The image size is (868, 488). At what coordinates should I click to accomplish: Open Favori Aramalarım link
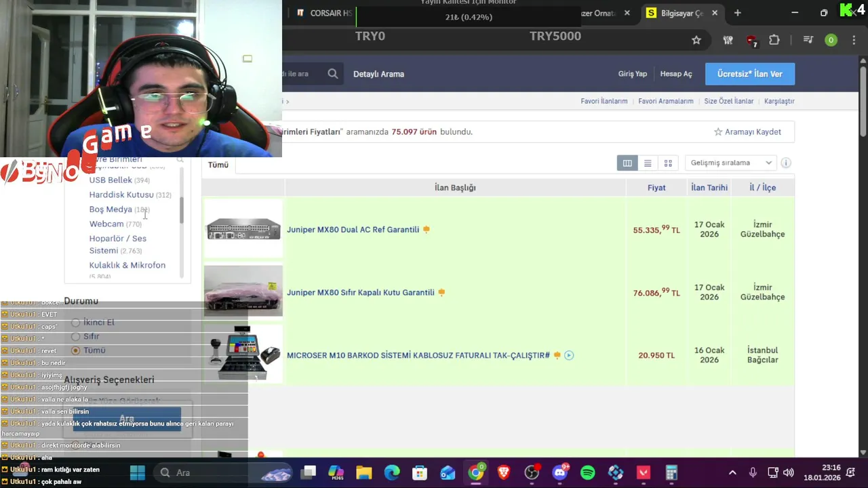[666, 101]
